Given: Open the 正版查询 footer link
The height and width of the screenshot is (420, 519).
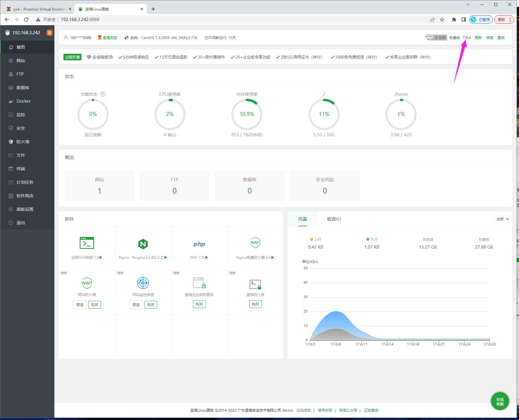Looking at the screenshot, I should 371,410.
